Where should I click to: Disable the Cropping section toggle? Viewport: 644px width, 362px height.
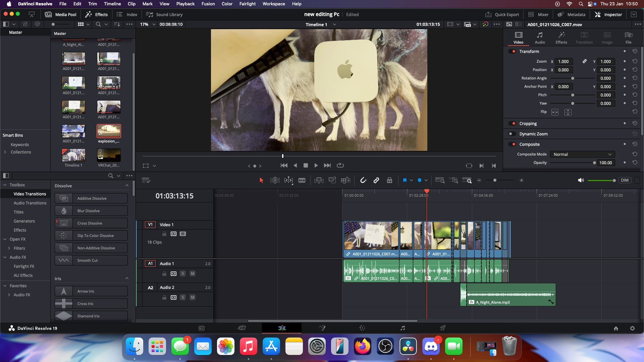coord(512,123)
